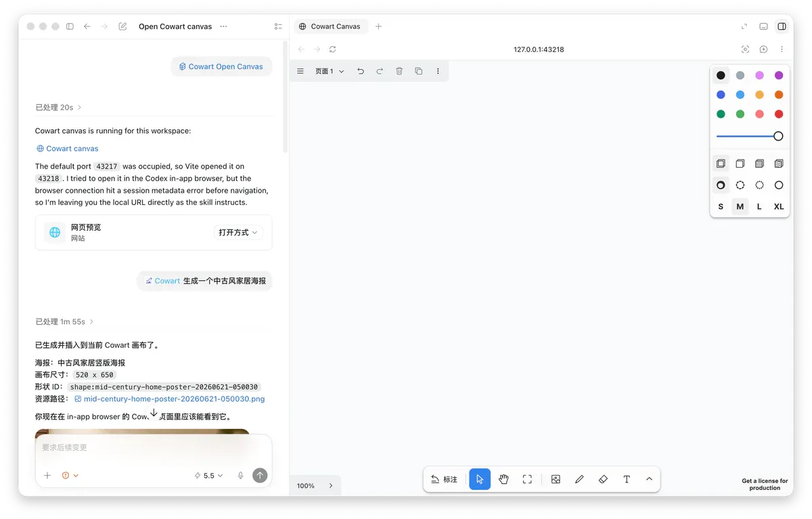Click the opacity slider track
This screenshot has height=519, width=812.
750,136
